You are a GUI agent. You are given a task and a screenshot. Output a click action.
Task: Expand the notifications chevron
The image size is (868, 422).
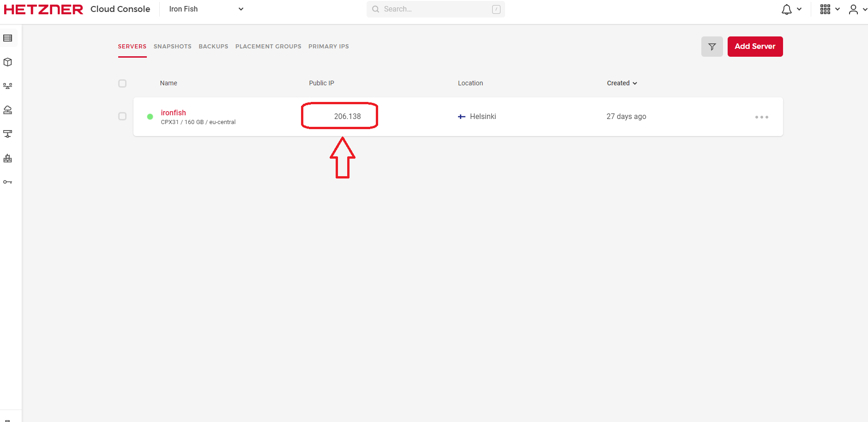(x=799, y=9)
